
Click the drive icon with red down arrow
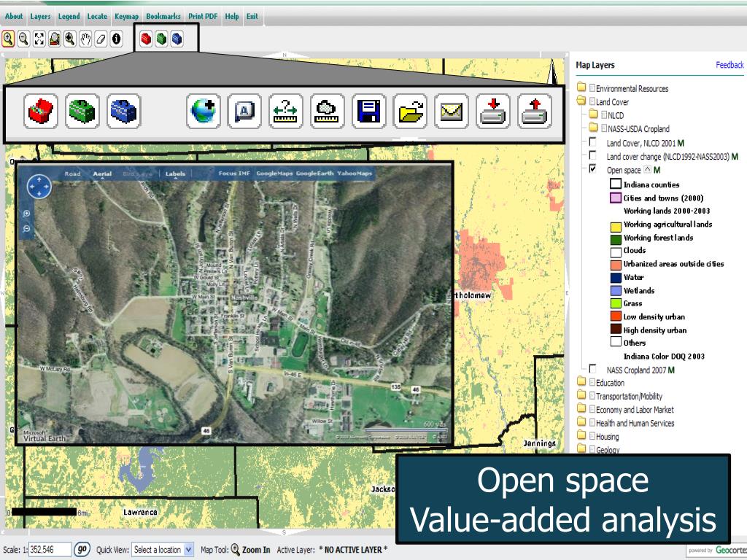pyautogui.click(x=493, y=112)
